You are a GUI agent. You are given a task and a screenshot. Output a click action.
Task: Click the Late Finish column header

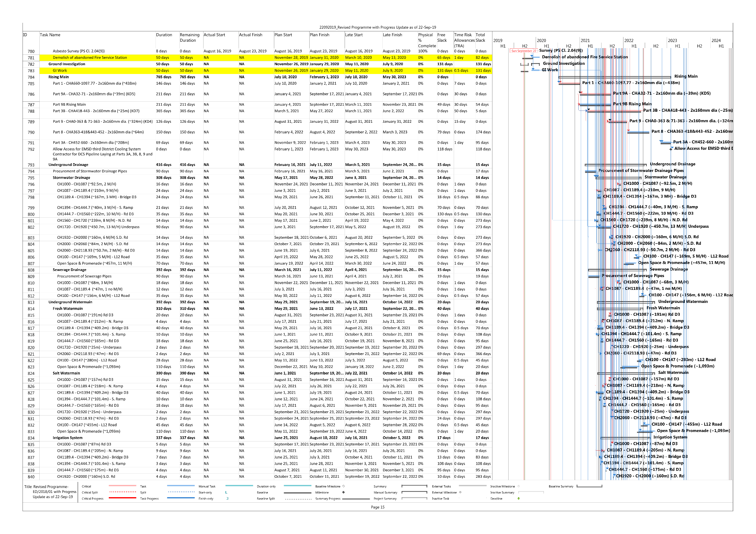pos(392,35)
